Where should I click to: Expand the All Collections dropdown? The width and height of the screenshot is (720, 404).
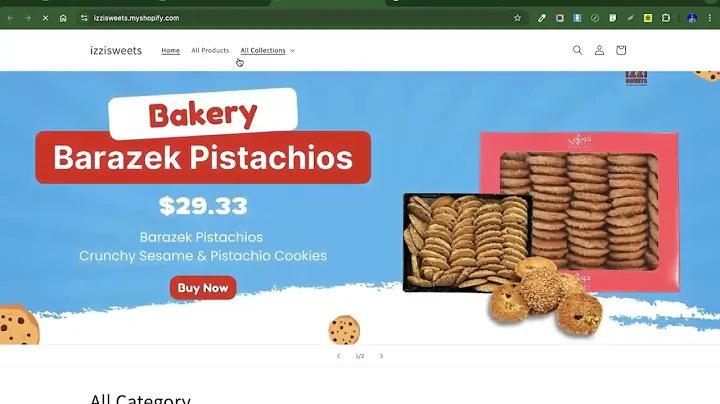click(268, 50)
